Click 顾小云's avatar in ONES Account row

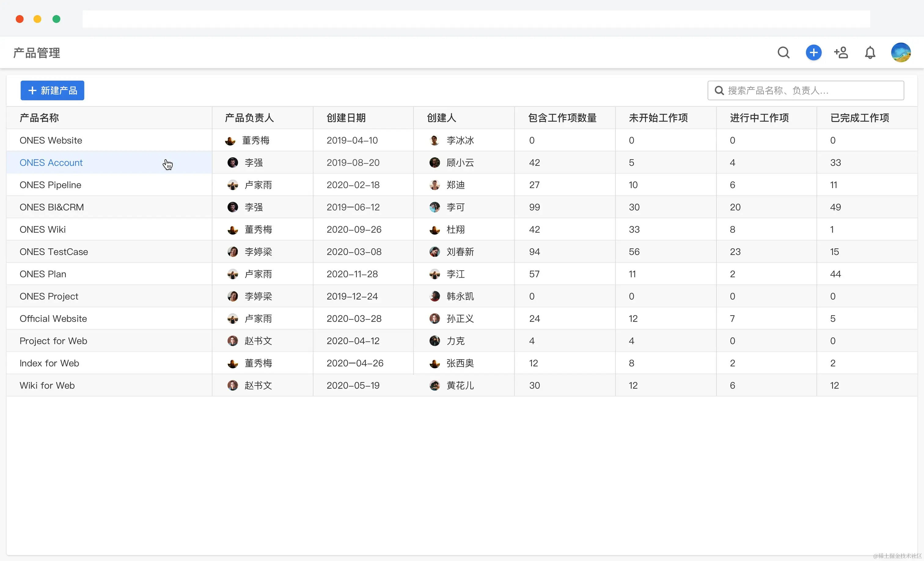pos(435,163)
